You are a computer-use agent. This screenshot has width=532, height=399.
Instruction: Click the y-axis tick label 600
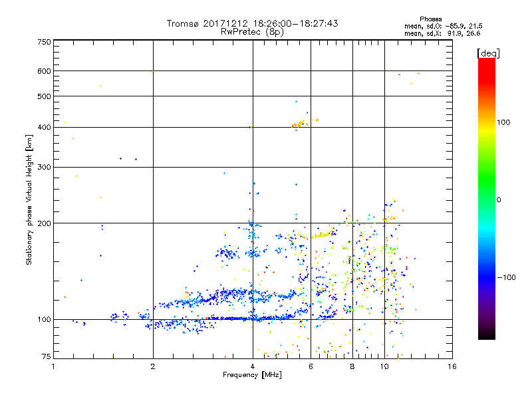pos(44,71)
